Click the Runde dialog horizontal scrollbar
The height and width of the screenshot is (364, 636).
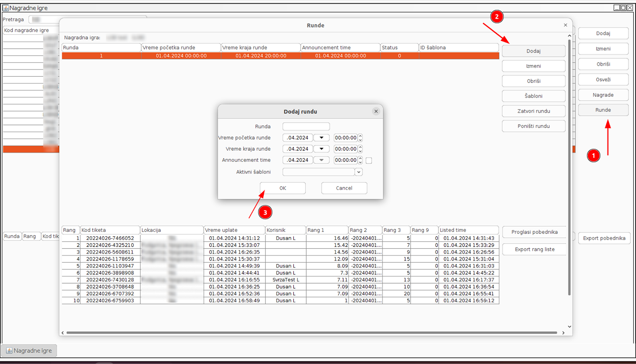(312, 333)
